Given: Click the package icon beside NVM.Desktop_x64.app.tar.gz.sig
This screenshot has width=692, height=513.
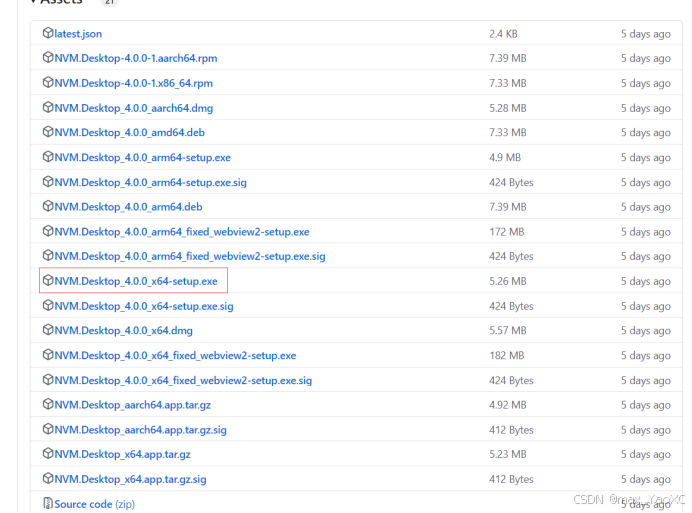Looking at the screenshot, I should point(48,479).
